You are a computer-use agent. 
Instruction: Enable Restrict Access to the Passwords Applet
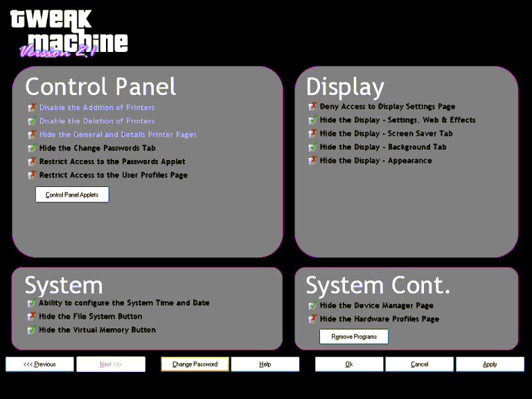point(32,162)
